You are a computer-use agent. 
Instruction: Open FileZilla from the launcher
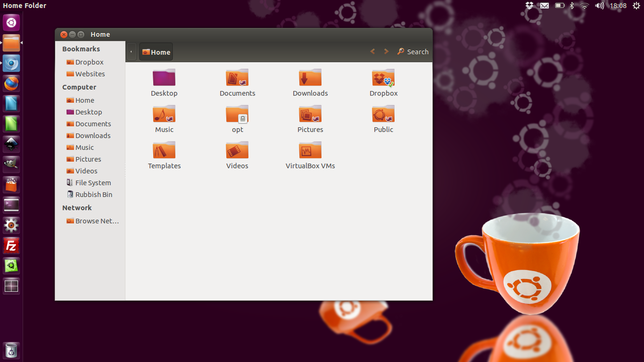[x=11, y=246]
